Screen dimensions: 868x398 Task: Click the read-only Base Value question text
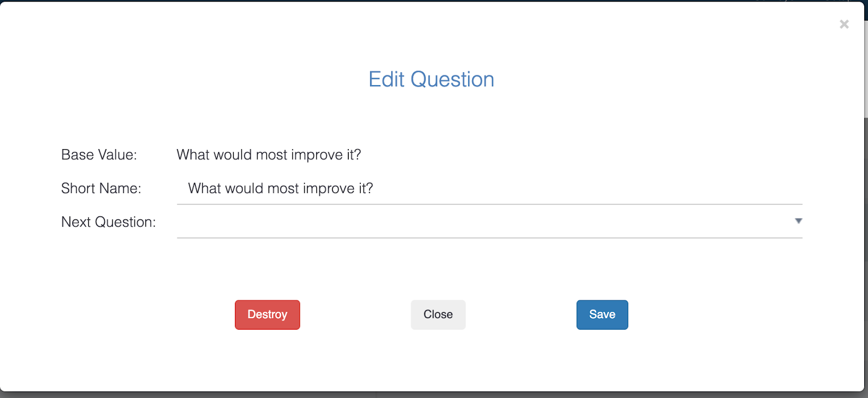point(269,155)
